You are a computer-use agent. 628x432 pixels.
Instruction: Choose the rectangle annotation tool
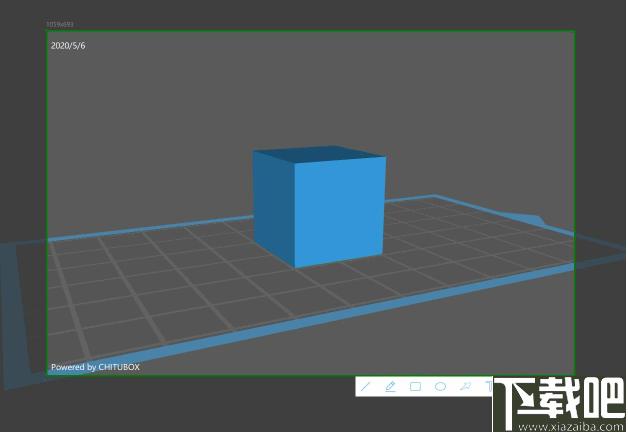415,387
